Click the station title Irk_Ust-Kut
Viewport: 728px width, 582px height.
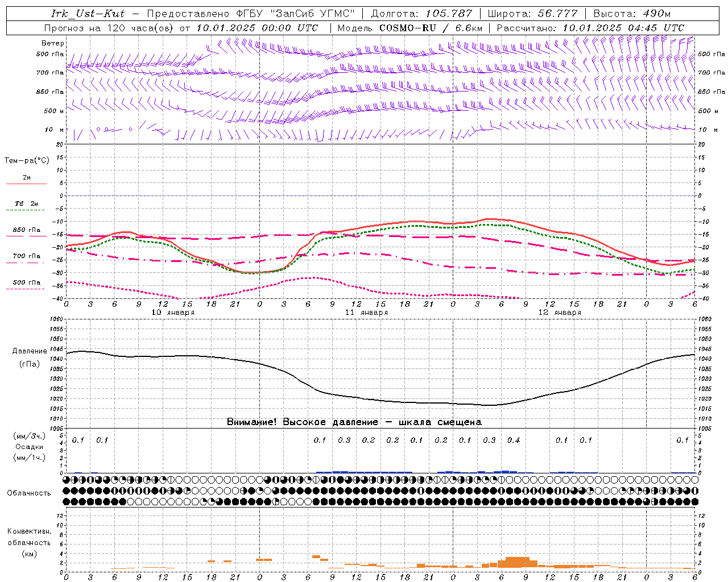coord(88,13)
